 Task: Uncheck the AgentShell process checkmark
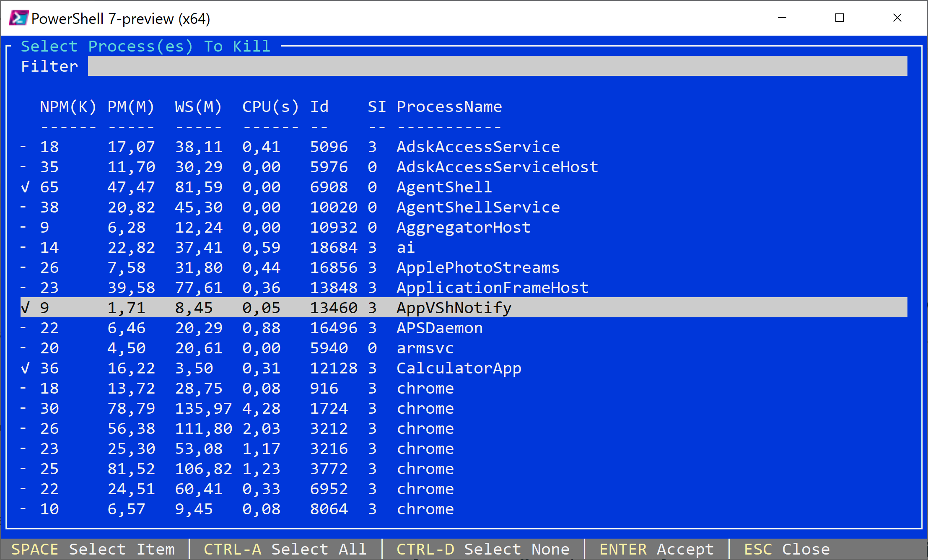coord(25,187)
